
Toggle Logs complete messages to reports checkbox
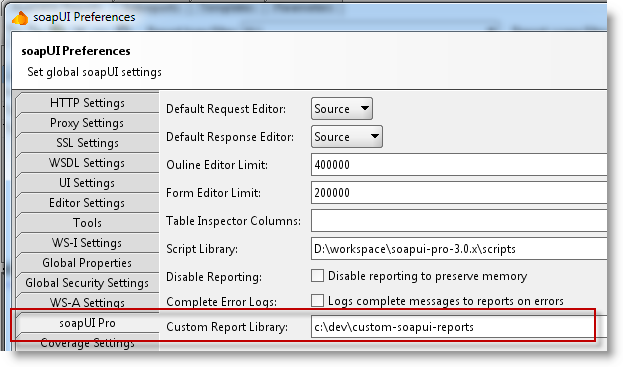tap(317, 301)
